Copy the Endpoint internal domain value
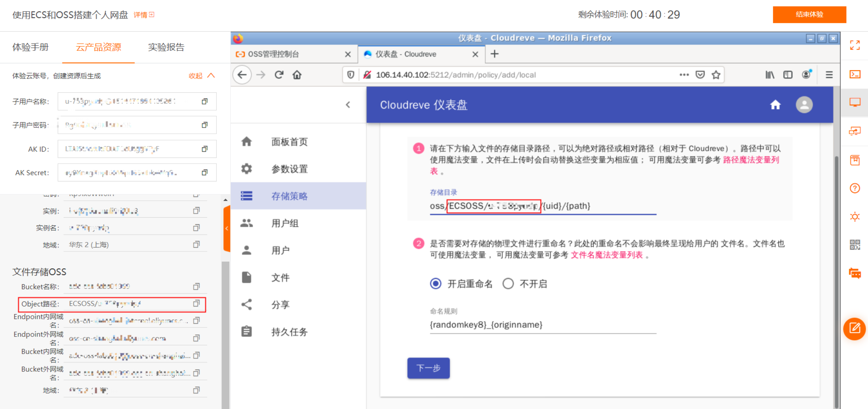The height and width of the screenshot is (409, 868). click(x=196, y=321)
